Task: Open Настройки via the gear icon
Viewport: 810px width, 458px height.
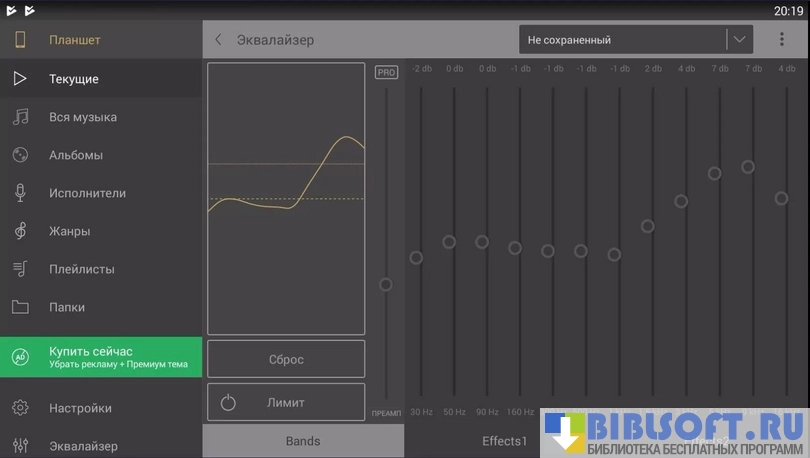Action: point(20,408)
